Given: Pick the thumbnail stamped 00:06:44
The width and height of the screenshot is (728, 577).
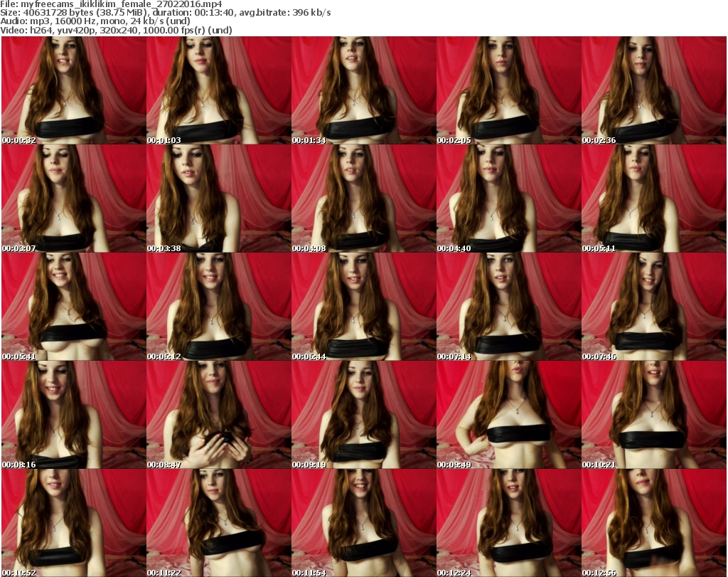Looking at the screenshot, I should pyautogui.click(x=363, y=307).
